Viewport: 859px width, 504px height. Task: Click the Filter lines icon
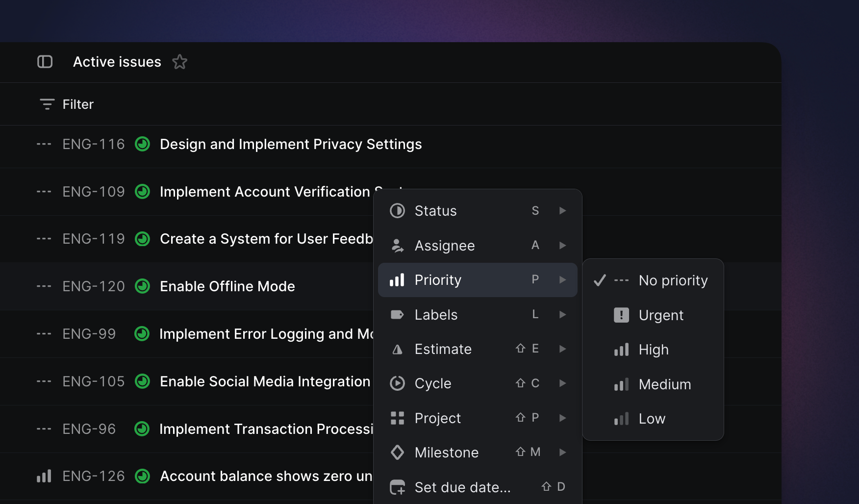coord(47,104)
